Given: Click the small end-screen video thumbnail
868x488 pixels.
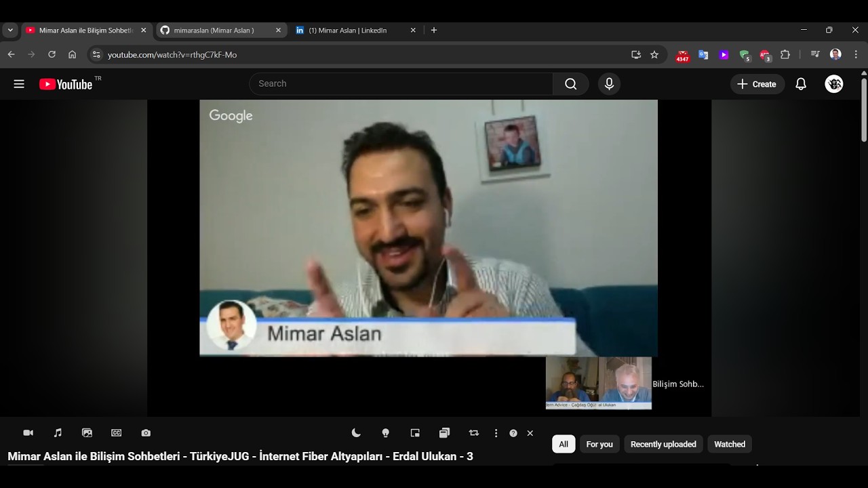Looking at the screenshot, I should pos(599,383).
